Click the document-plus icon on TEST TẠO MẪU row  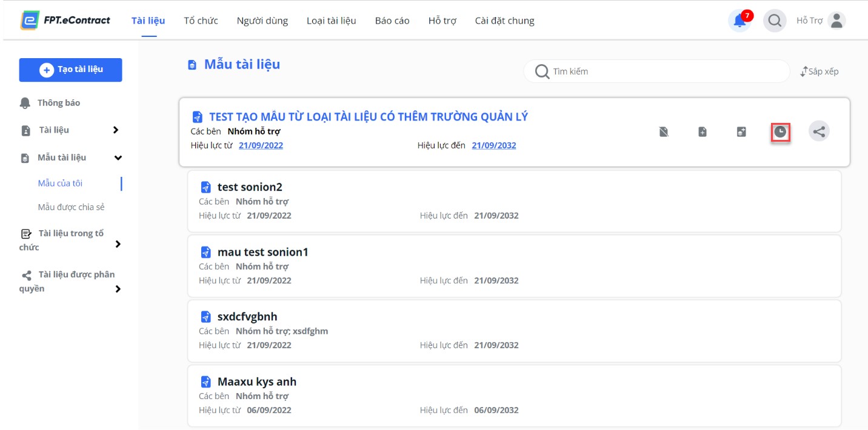coord(703,131)
